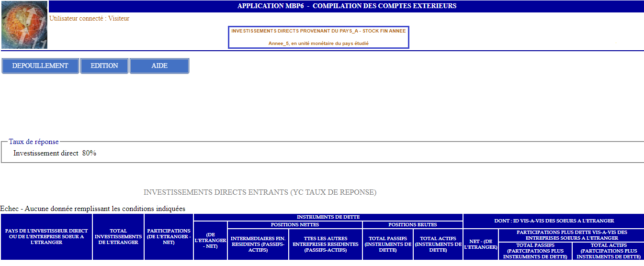644x266 pixels.
Task: Select the 'Positions nettes' sub-header
Action: click(294, 225)
